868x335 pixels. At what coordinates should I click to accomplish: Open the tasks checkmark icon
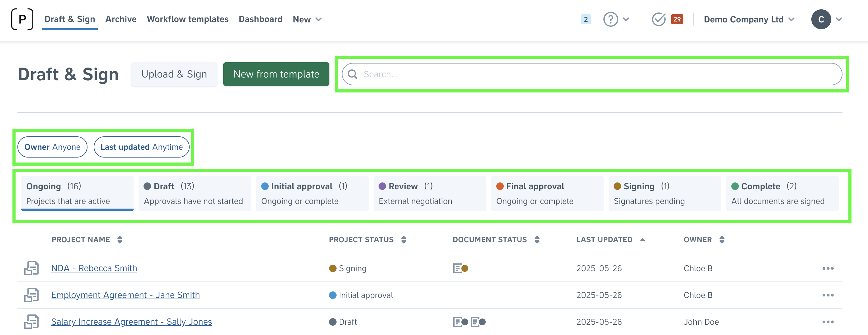click(x=658, y=19)
